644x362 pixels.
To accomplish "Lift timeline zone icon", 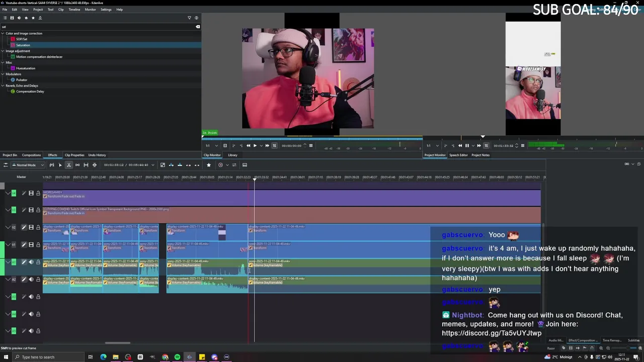I will point(197,165).
